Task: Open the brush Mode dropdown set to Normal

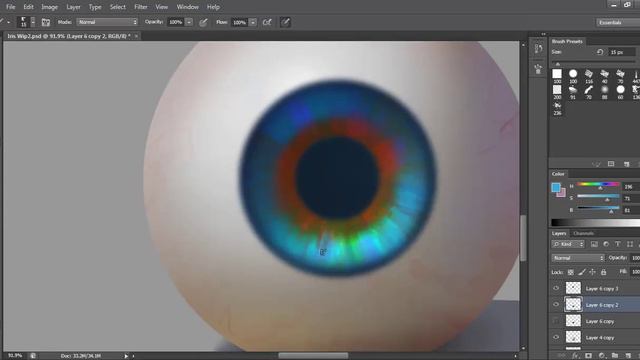Action: (x=107, y=22)
